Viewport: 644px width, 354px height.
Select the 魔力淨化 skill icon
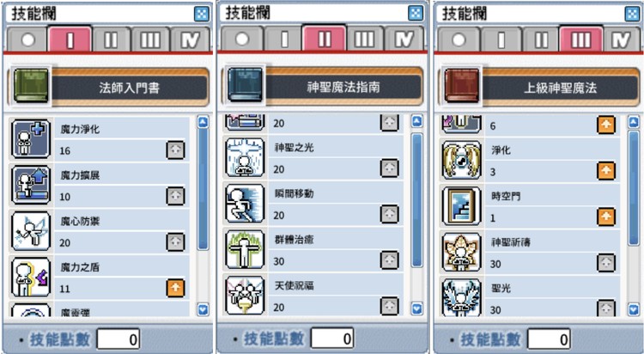[x=31, y=139]
